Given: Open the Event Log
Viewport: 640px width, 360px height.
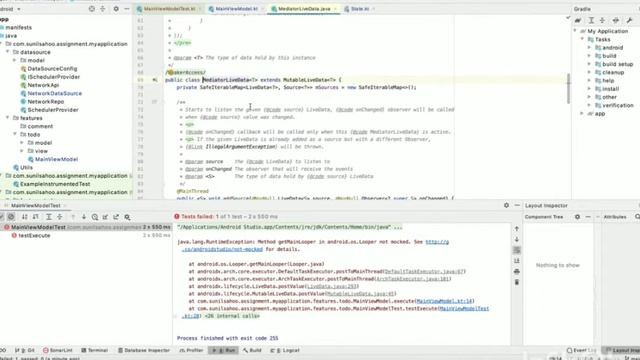Looking at the screenshot, I should (x=581, y=350).
